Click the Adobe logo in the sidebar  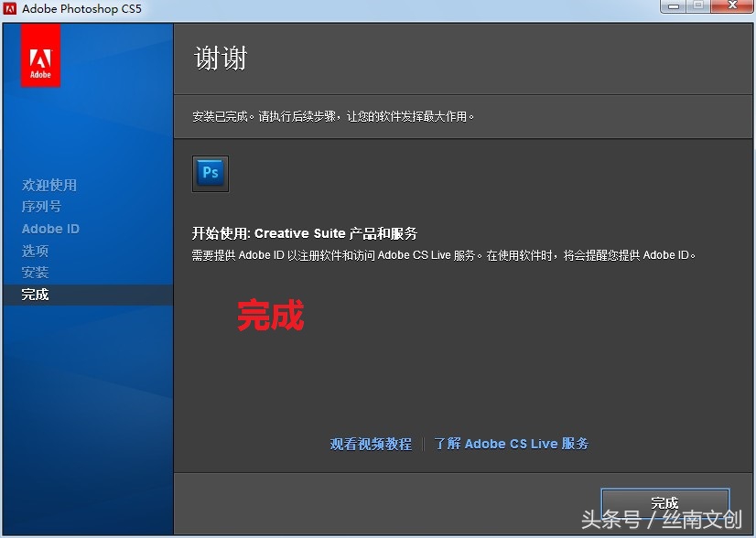click(x=40, y=57)
